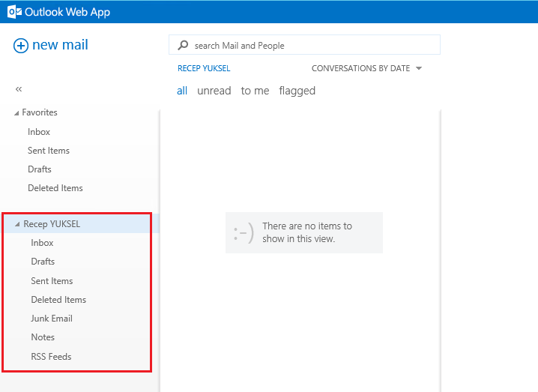Select the all filter tab
The image size is (538, 392).
[182, 91]
